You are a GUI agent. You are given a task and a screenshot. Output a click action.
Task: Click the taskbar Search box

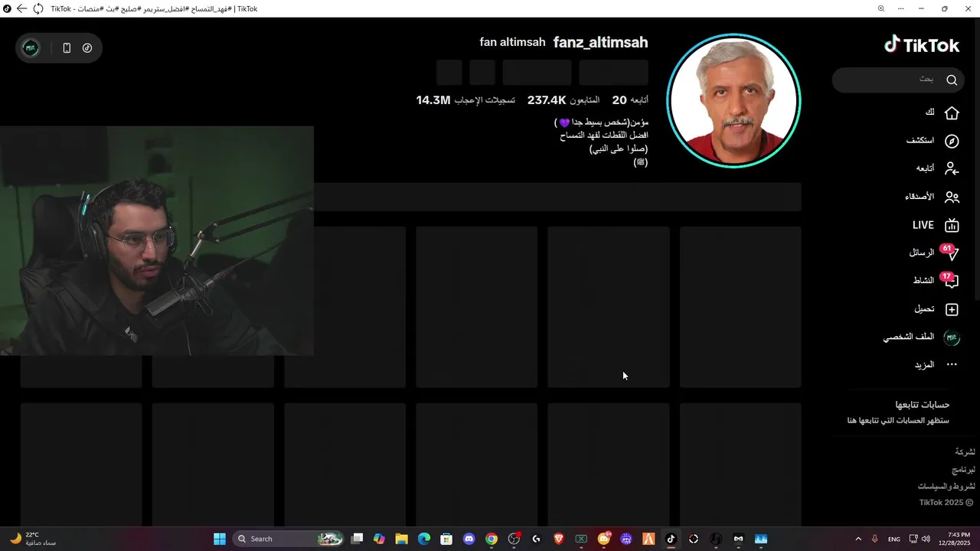point(289,539)
